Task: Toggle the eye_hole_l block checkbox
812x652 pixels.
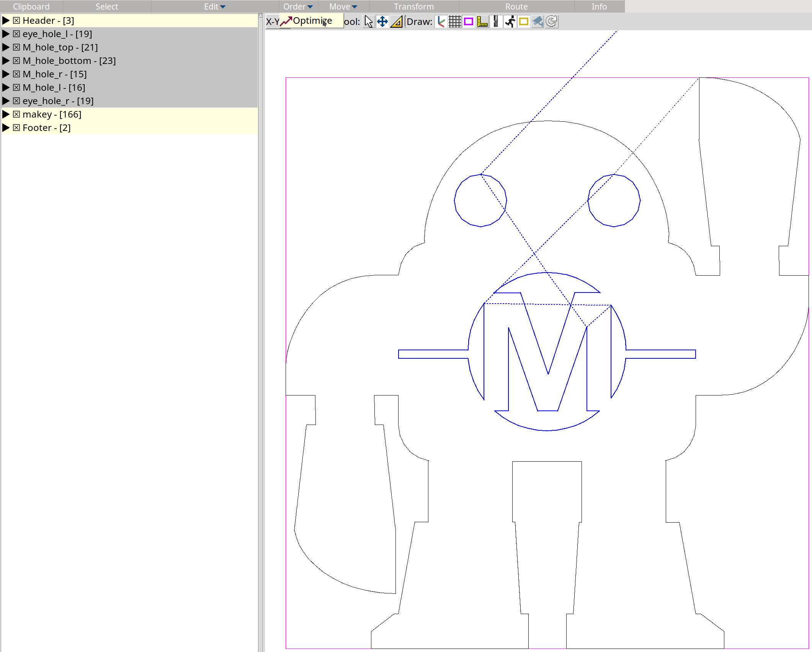Action: (x=16, y=34)
